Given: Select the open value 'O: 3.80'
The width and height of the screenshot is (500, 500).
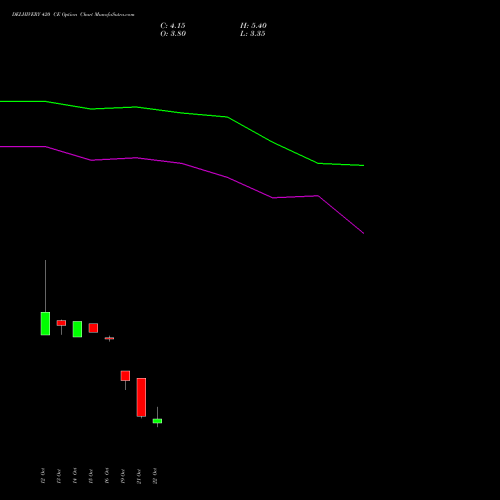Looking at the screenshot, I should click(x=173, y=34).
